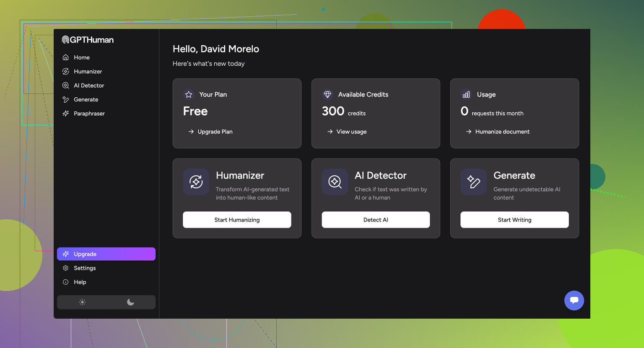Select AI Detector in sidebar navigation
This screenshot has width=644, height=348.
(88, 86)
